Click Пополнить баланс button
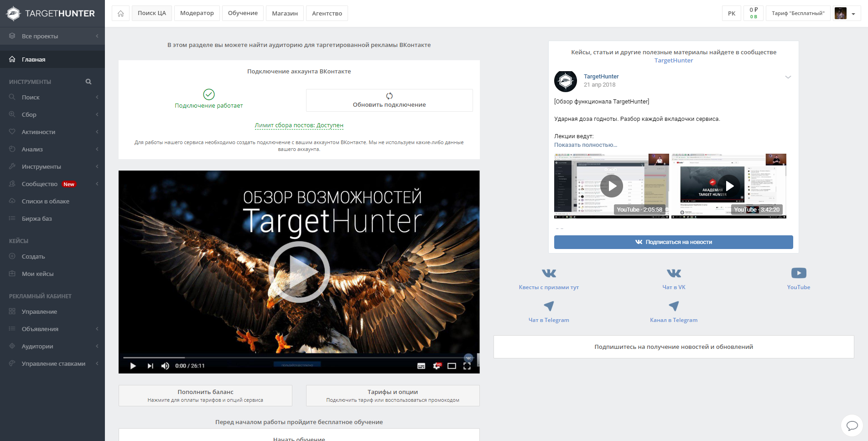The image size is (868, 441). tap(205, 395)
